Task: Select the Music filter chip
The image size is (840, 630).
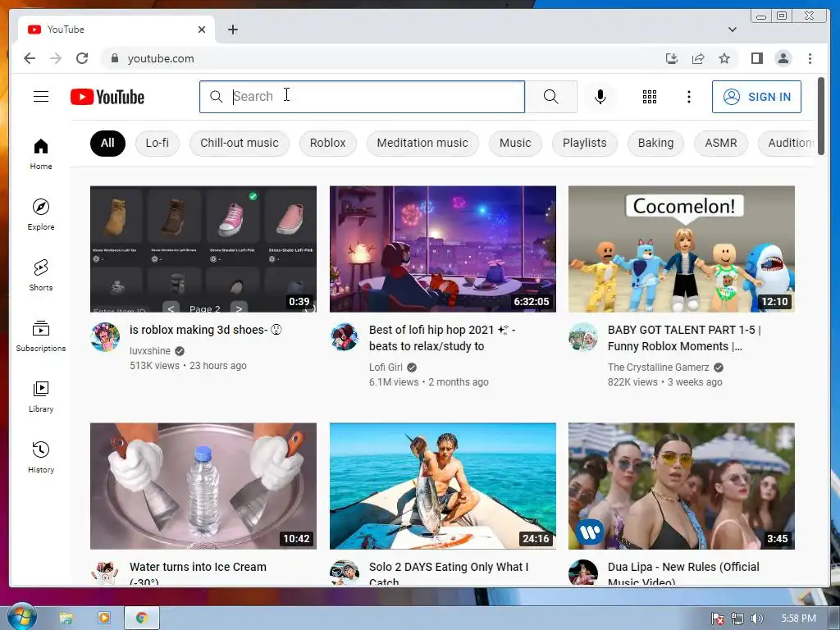Action: [x=515, y=143]
